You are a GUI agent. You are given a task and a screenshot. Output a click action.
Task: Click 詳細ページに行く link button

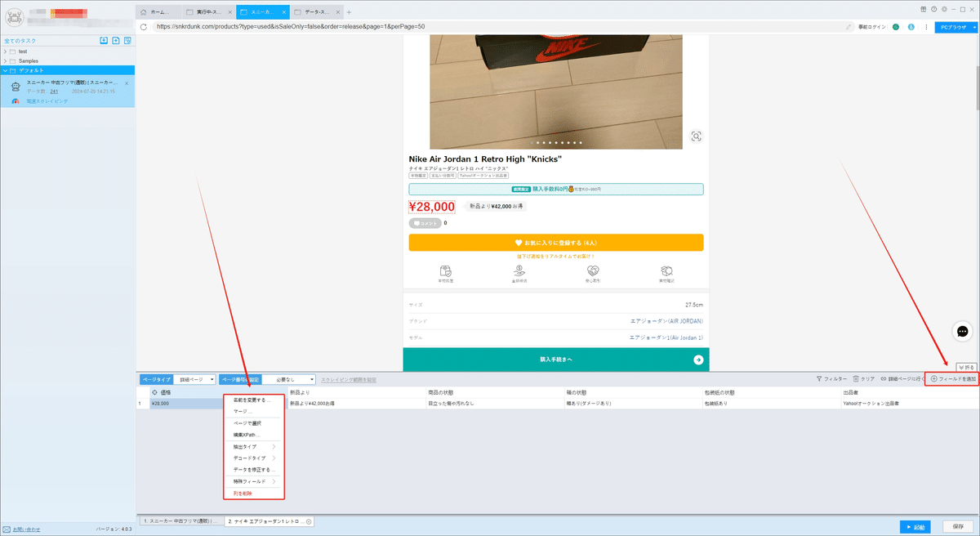(903, 379)
